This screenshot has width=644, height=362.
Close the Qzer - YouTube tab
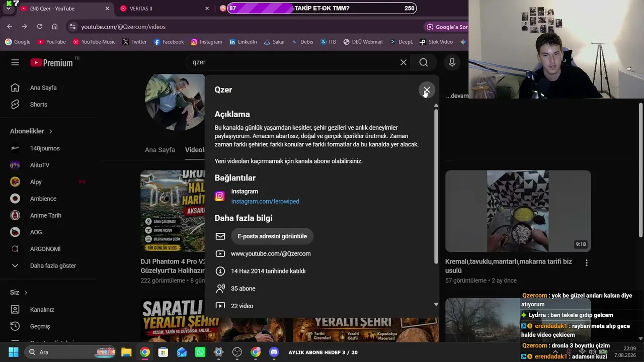pyautogui.click(x=107, y=9)
